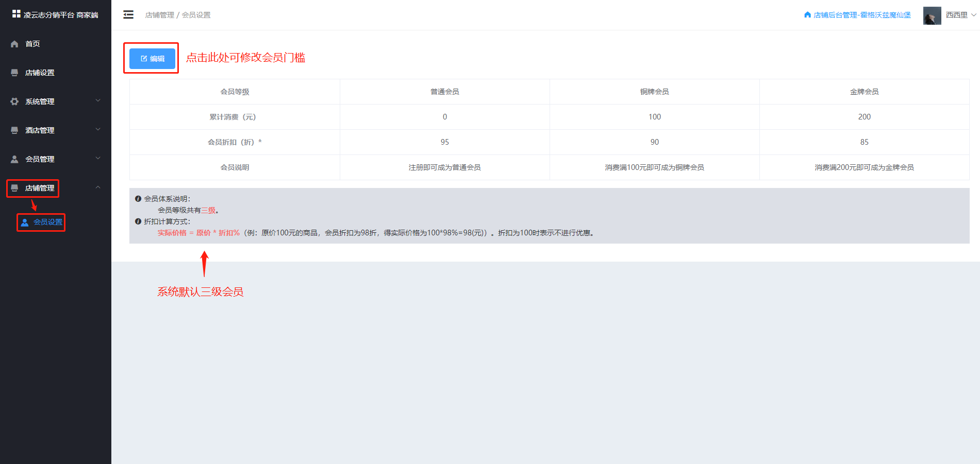
Task: Click the 店铺管理 breadcrumb
Action: [160, 15]
